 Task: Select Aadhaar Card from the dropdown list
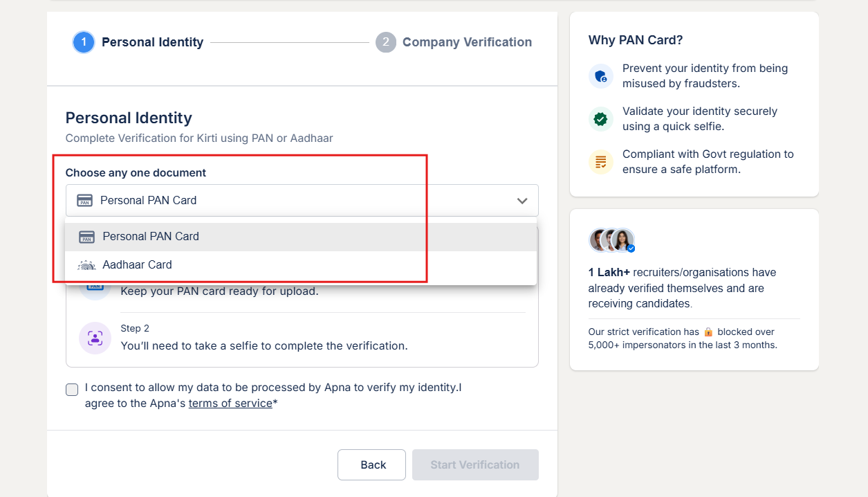(x=137, y=265)
